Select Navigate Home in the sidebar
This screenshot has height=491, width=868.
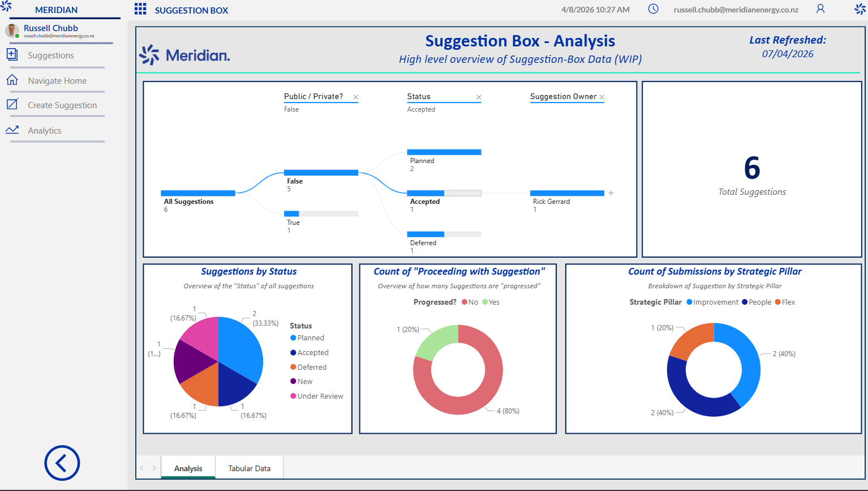pyautogui.click(x=57, y=81)
